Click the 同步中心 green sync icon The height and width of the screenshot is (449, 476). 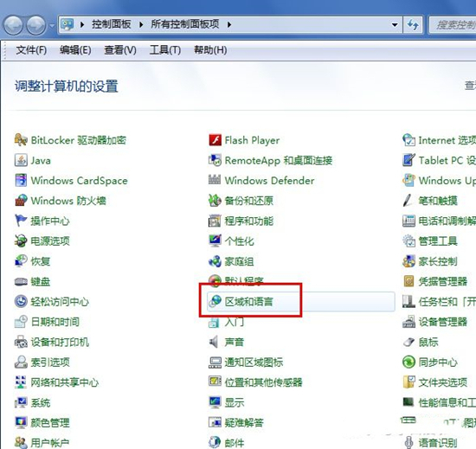click(408, 362)
